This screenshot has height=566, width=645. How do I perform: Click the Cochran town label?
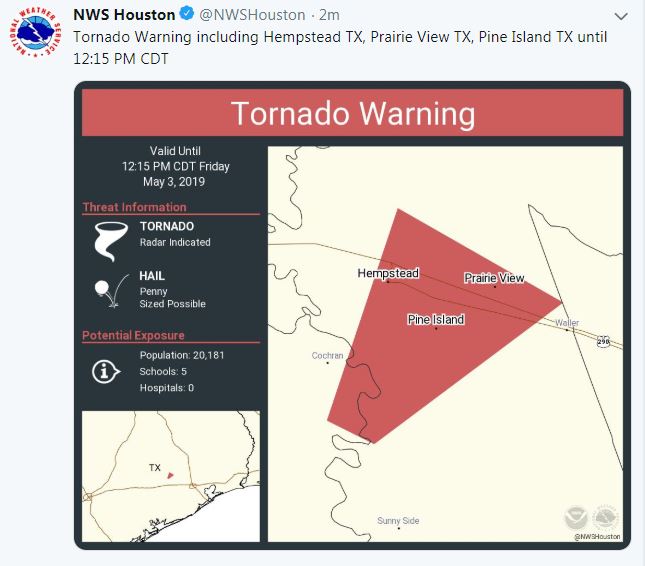pyautogui.click(x=327, y=356)
